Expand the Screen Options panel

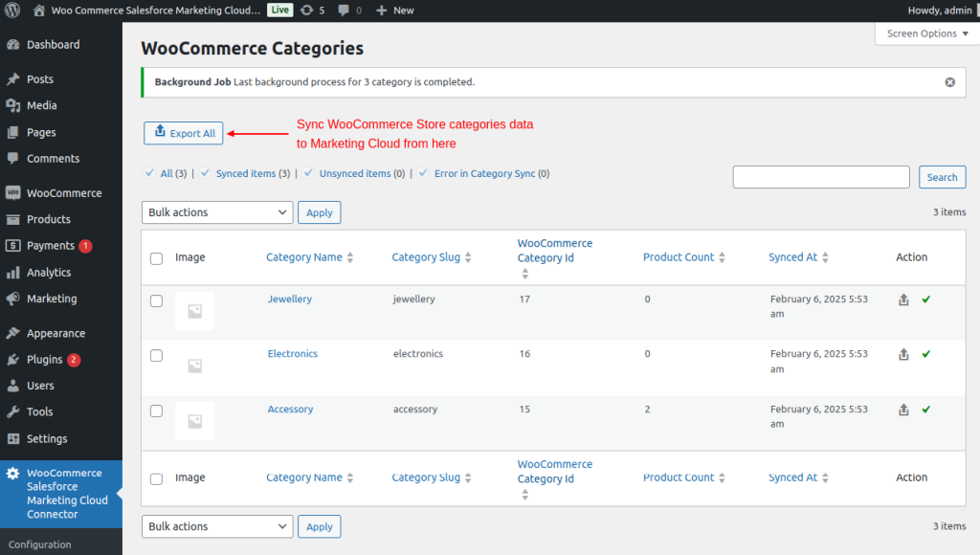click(926, 33)
